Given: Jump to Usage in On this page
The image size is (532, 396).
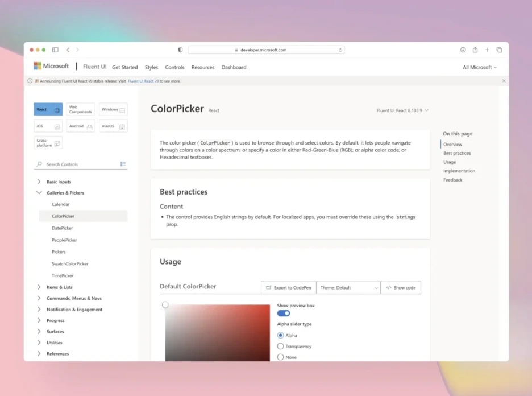Looking at the screenshot, I should pos(450,162).
